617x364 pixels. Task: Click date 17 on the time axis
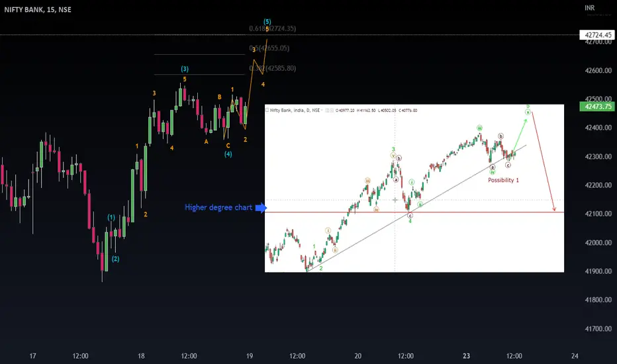pyautogui.click(x=32, y=356)
